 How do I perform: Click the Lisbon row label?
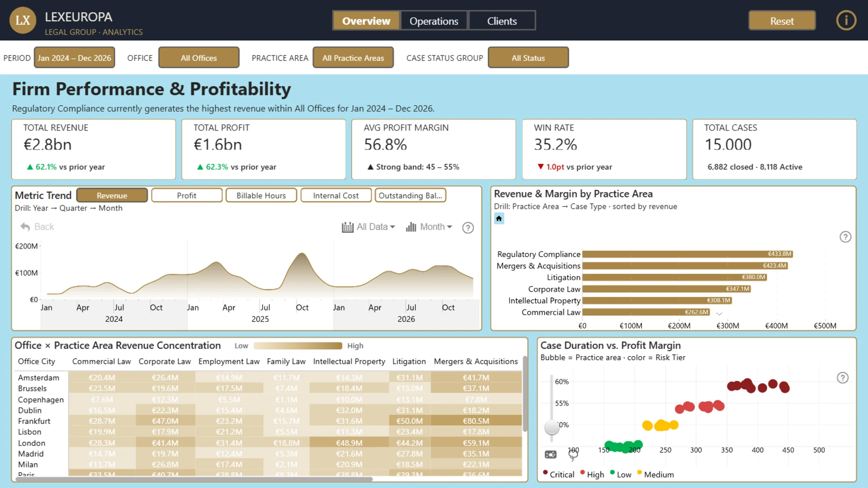pyautogui.click(x=29, y=432)
